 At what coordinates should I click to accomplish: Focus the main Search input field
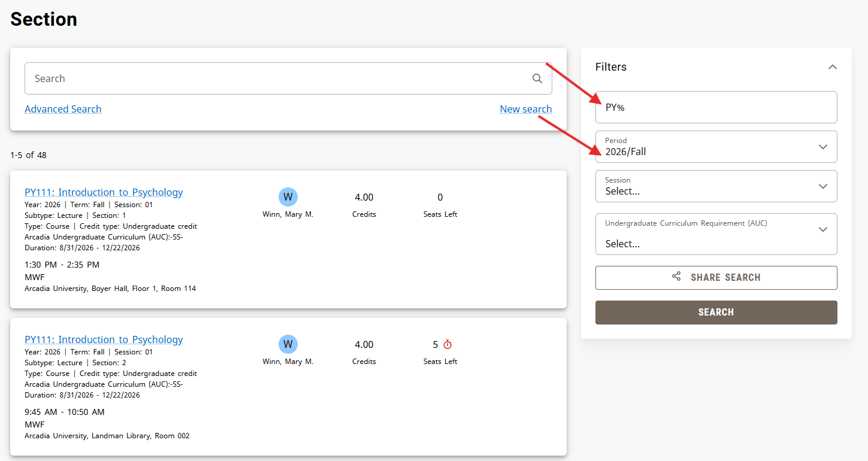click(x=288, y=78)
